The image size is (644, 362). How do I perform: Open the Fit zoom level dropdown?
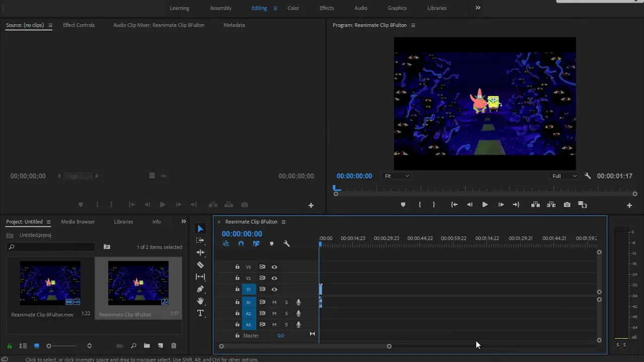(x=397, y=176)
